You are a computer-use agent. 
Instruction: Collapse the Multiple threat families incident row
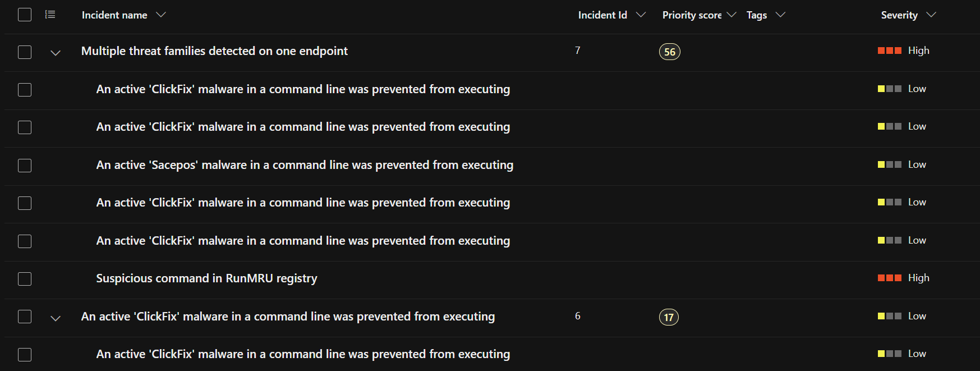(x=56, y=53)
